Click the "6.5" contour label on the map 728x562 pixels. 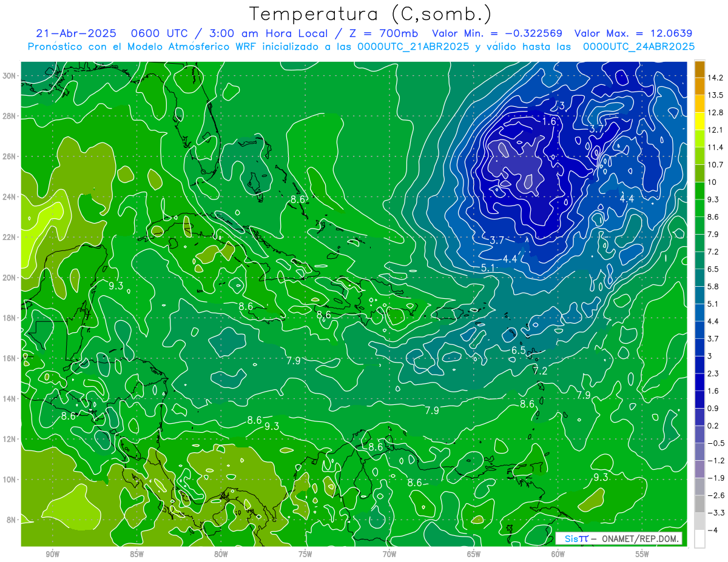(518, 350)
